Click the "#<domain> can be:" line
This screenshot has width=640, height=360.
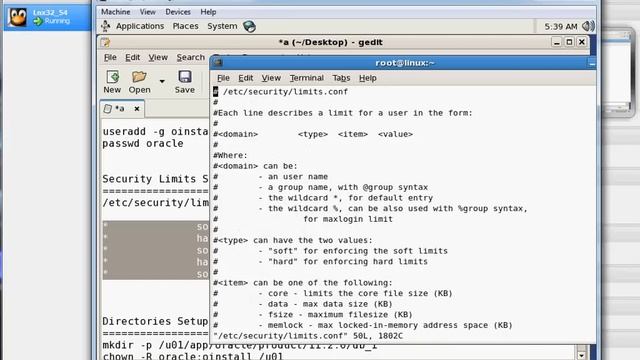pos(256,166)
